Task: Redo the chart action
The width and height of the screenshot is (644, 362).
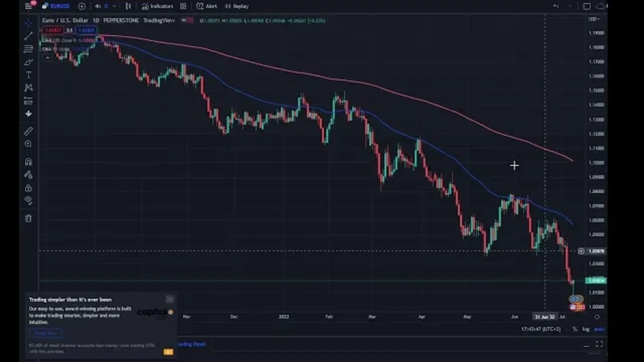Action: [x=571, y=6]
